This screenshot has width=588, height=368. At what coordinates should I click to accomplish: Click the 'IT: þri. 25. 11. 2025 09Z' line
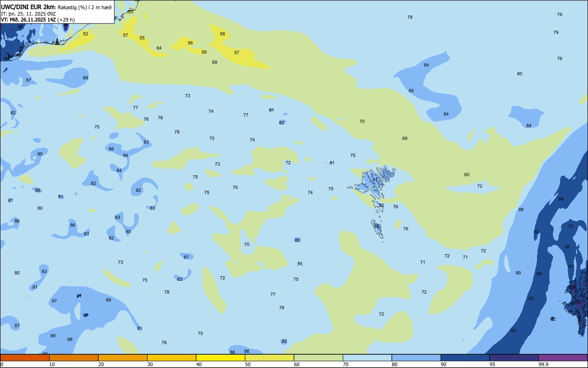(x=28, y=14)
